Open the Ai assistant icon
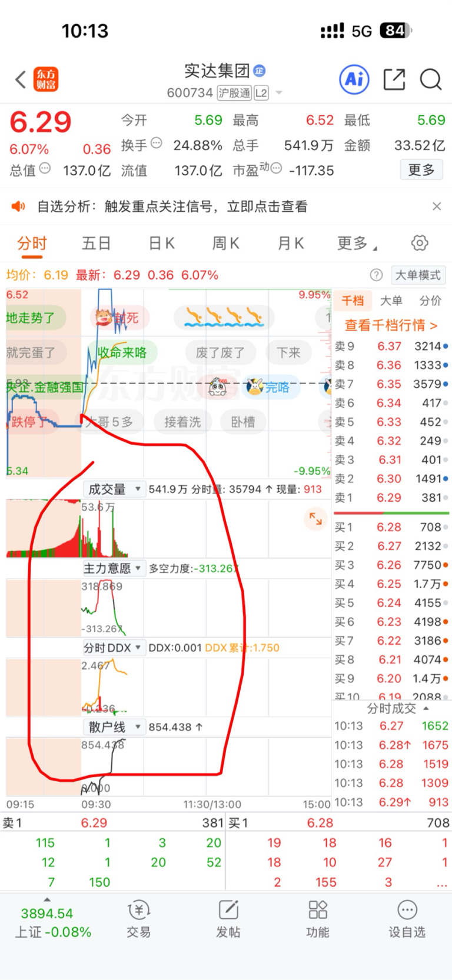 (x=354, y=79)
